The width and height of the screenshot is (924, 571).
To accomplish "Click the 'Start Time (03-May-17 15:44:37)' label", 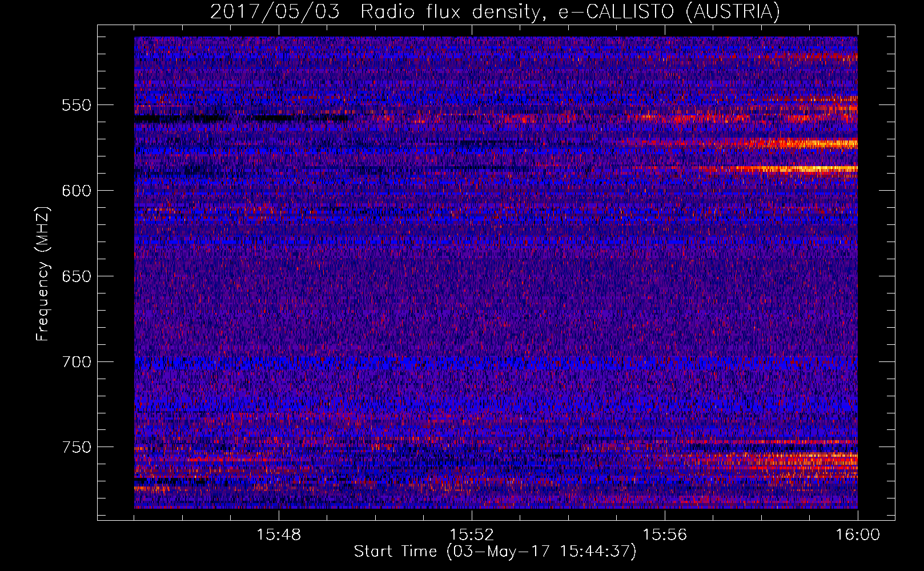I will (495, 551).
